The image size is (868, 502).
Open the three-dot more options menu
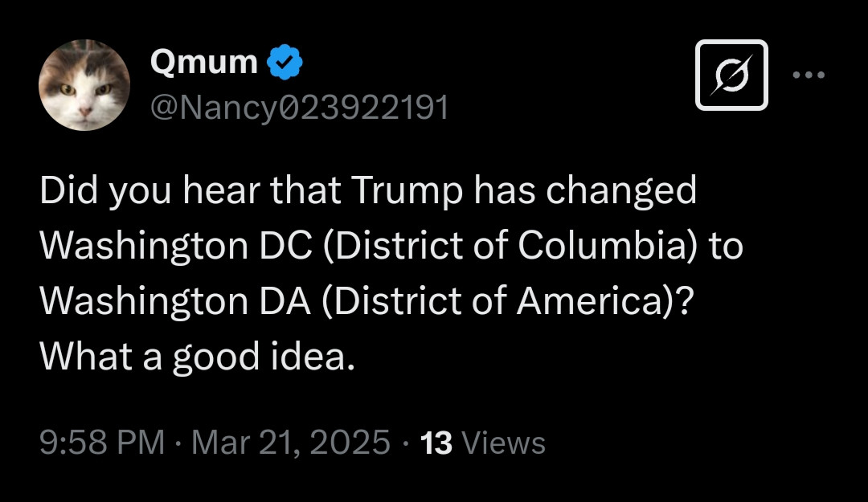click(x=809, y=76)
